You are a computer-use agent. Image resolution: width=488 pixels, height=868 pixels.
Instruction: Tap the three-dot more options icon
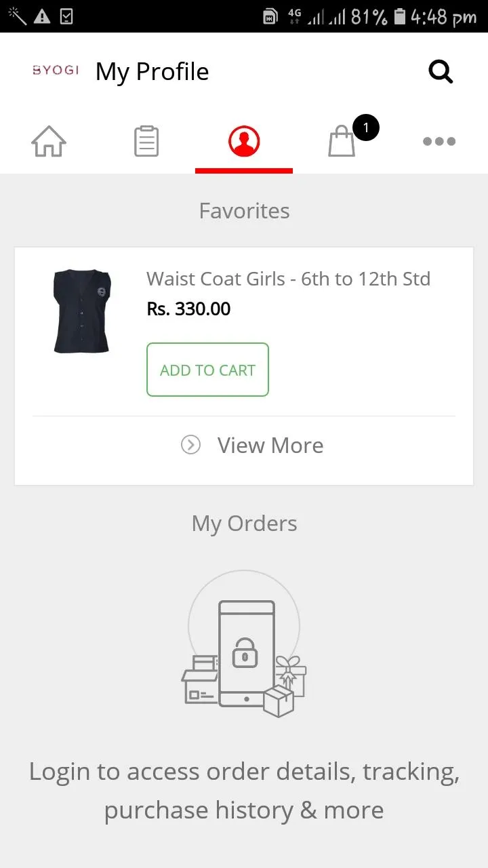point(439,141)
